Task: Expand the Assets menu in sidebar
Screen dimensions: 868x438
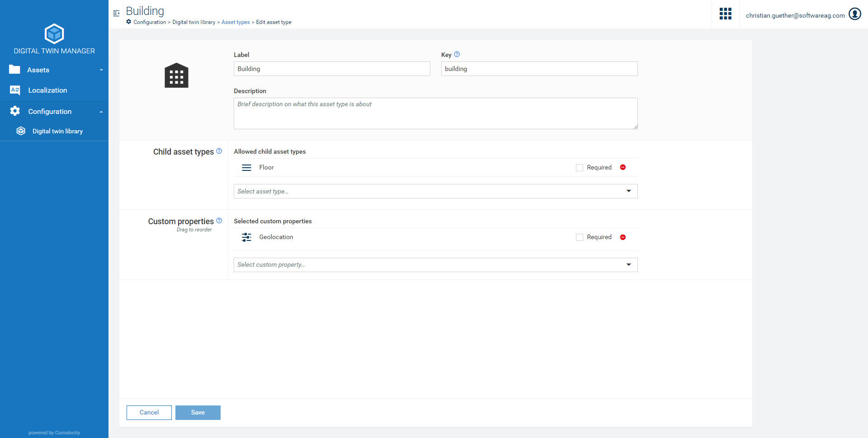Action: click(x=54, y=70)
